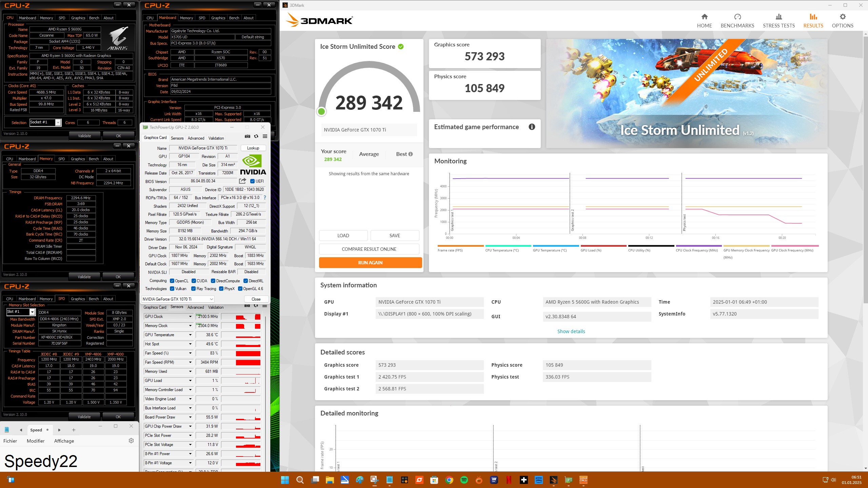Click info icon beside Estimated game performance
This screenshot has width=868, height=488.
532,127
